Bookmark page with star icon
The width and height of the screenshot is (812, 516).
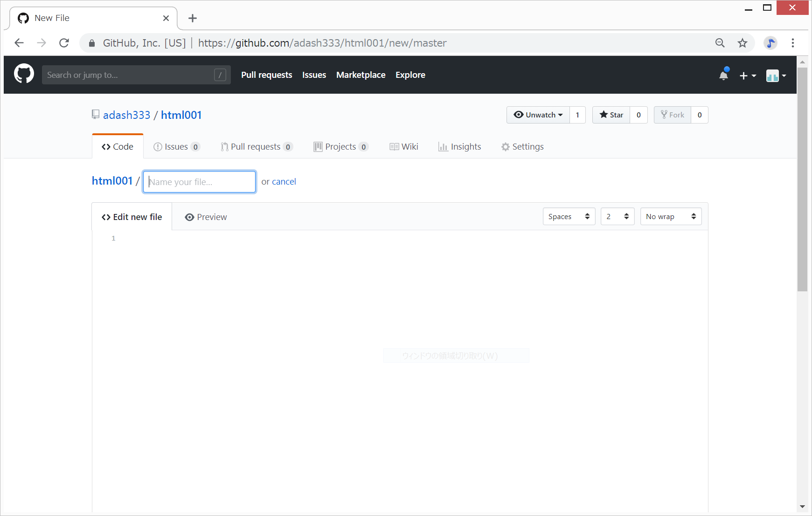[743, 43]
